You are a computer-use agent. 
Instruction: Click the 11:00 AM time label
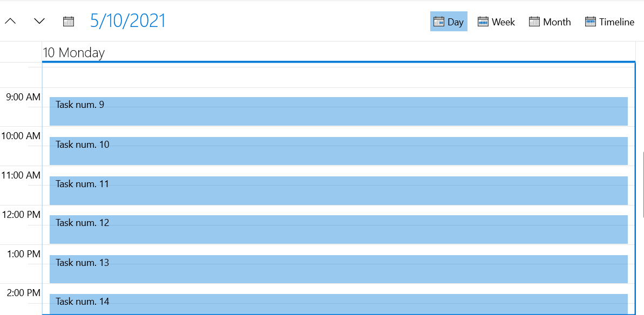point(21,175)
